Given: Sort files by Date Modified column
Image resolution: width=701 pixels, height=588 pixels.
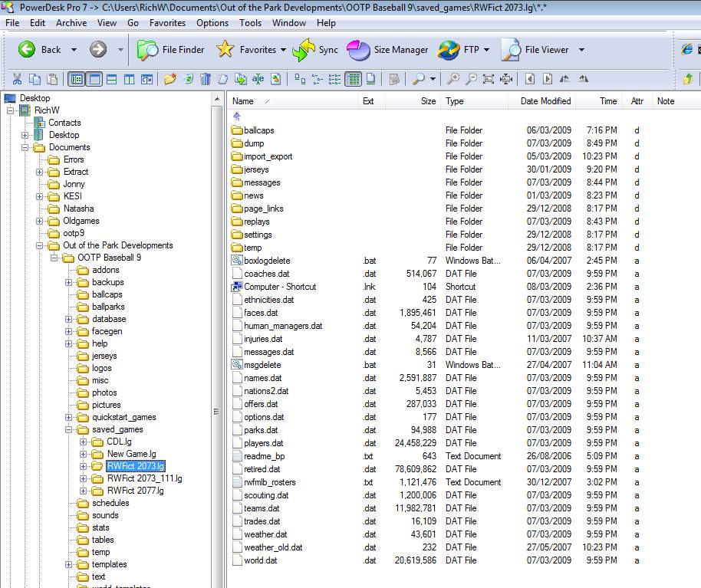Looking at the screenshot, I should click(545, 101).
